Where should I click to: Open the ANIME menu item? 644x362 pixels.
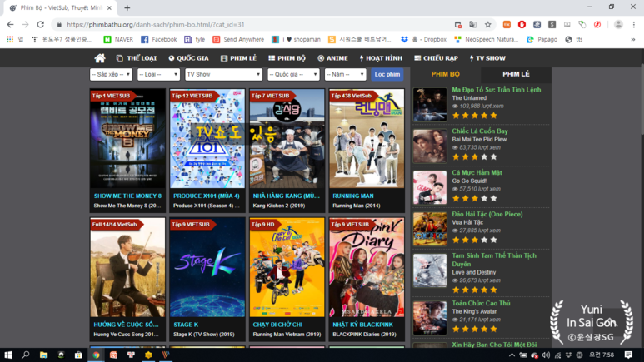332,58
